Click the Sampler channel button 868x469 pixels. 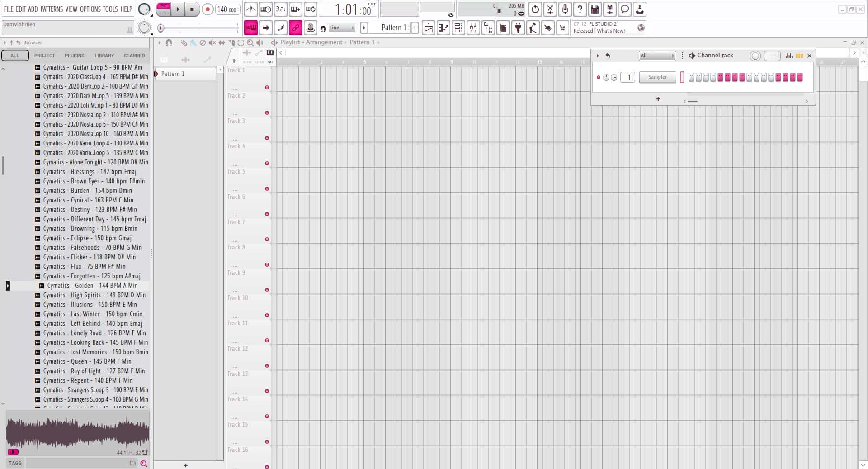coord(657,77)
